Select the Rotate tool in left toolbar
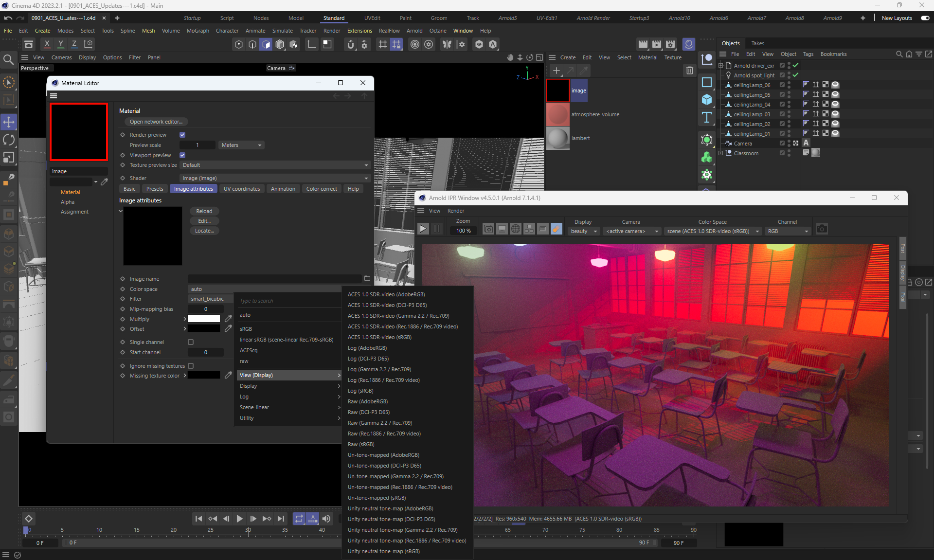 (9, 140)
